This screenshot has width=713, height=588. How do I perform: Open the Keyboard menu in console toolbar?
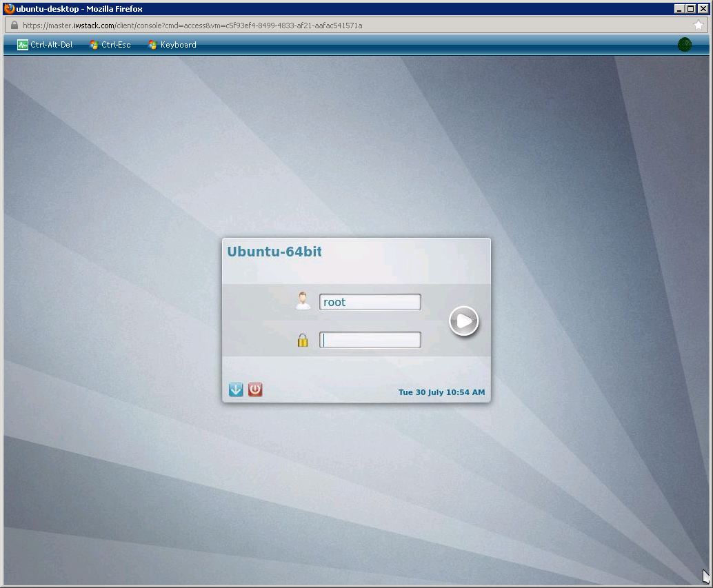(172, 45)
